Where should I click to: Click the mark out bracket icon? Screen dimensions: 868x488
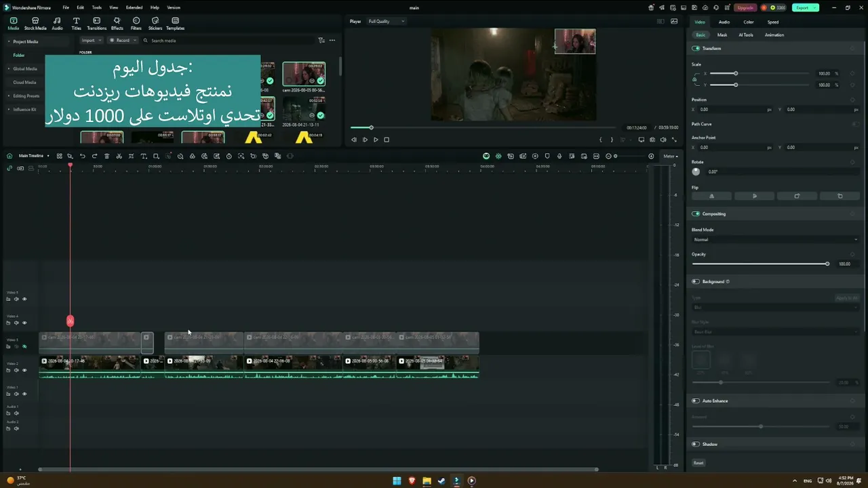(x=612, y=140)
